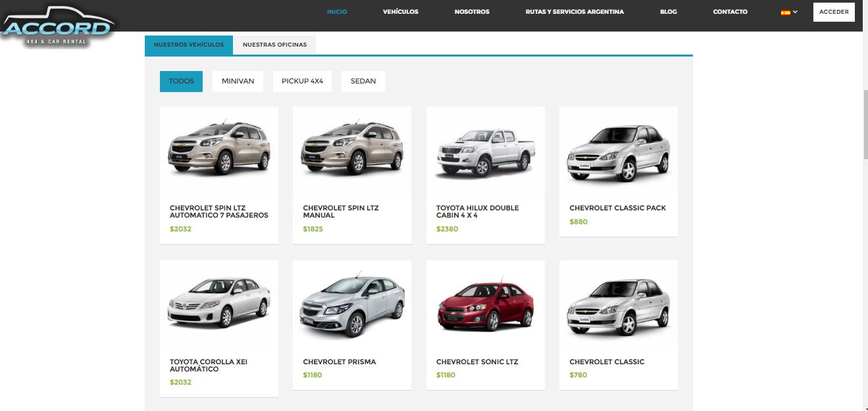Viewport: 868px width, 411px height.
Task: Activate the TODOS filter
Action: click(181, 81)
